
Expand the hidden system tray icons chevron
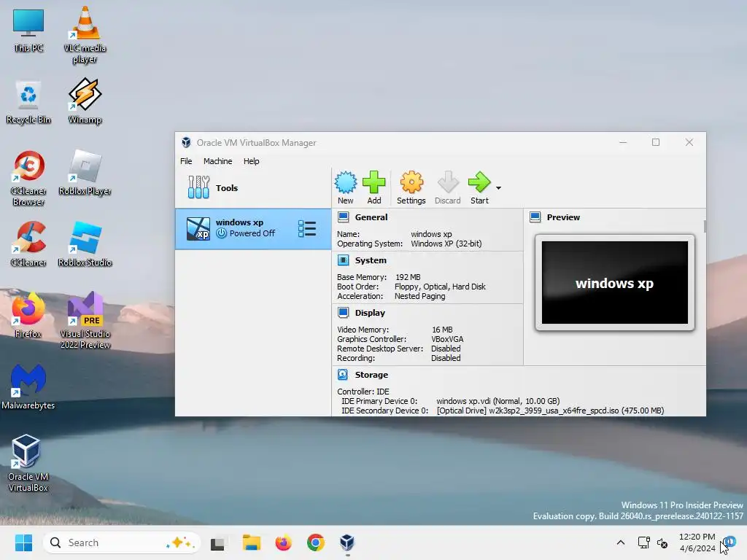coord(620,542)
